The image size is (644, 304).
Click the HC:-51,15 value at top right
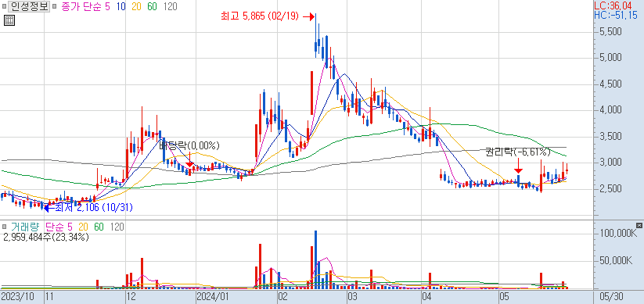[616, 16]
